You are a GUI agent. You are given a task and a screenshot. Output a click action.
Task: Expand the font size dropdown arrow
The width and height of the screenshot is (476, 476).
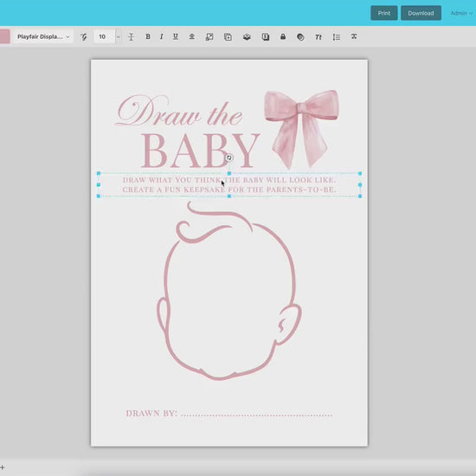coord(119,37)
